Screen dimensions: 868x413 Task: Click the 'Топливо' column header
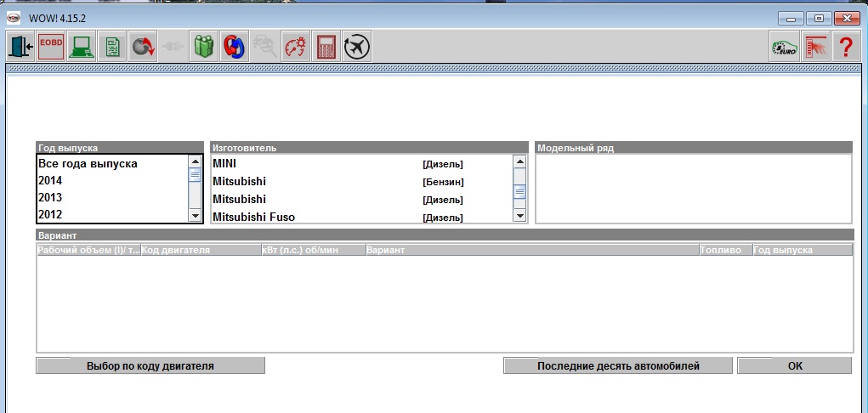pos(726,250)
